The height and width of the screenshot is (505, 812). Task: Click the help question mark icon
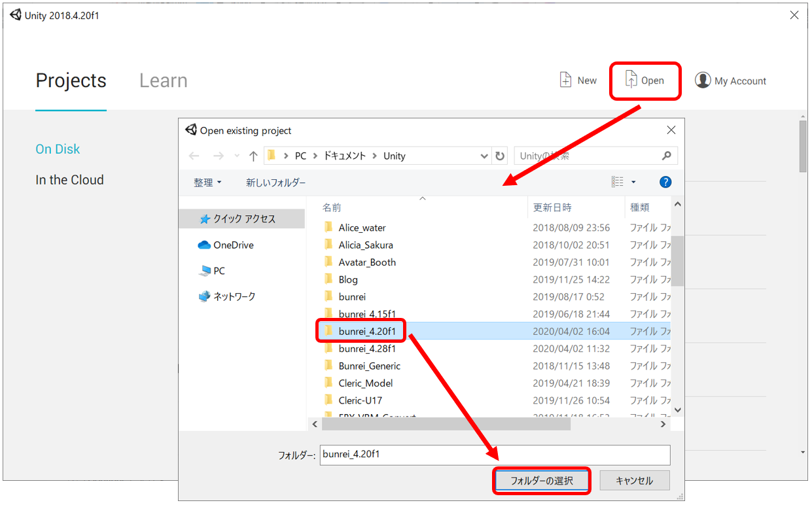[x=665, y=182]
